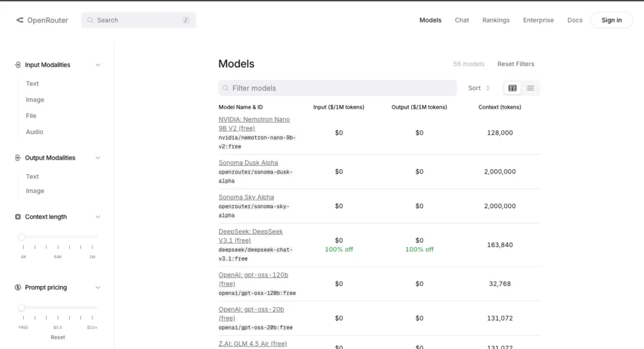Click the Context (tokens) column header
The image size is (644, 349).
(500, 107)
